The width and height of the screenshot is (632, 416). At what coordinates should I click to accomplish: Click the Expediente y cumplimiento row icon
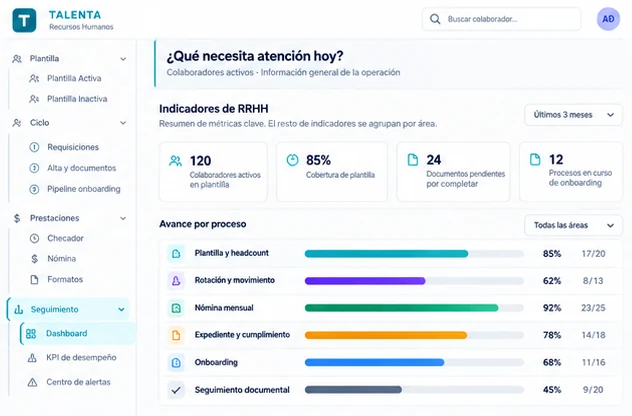pyautogui.click(x=176, y=335)
